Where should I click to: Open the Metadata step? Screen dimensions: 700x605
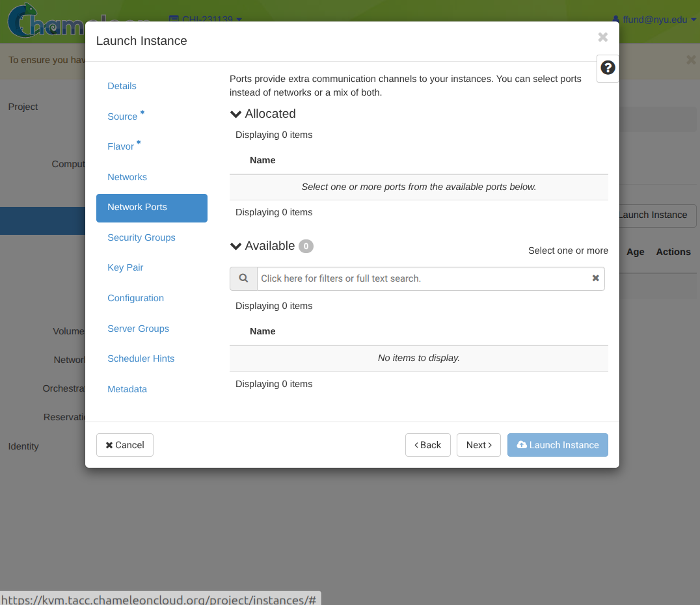tap(127, 389)
